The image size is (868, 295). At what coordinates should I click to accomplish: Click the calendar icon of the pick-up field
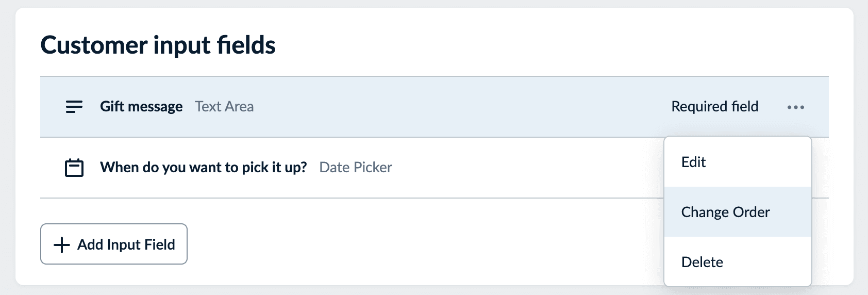point(74,168)
